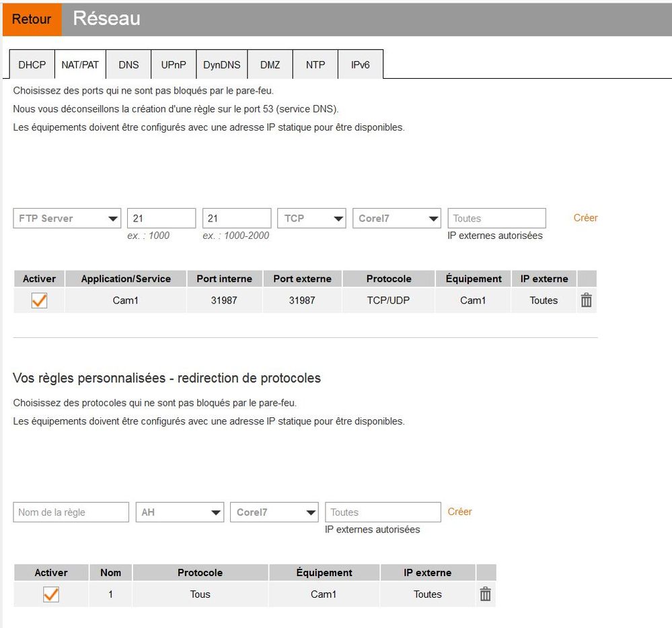Go to the UPnP tab
672x628 pixels.
(174, 65)
